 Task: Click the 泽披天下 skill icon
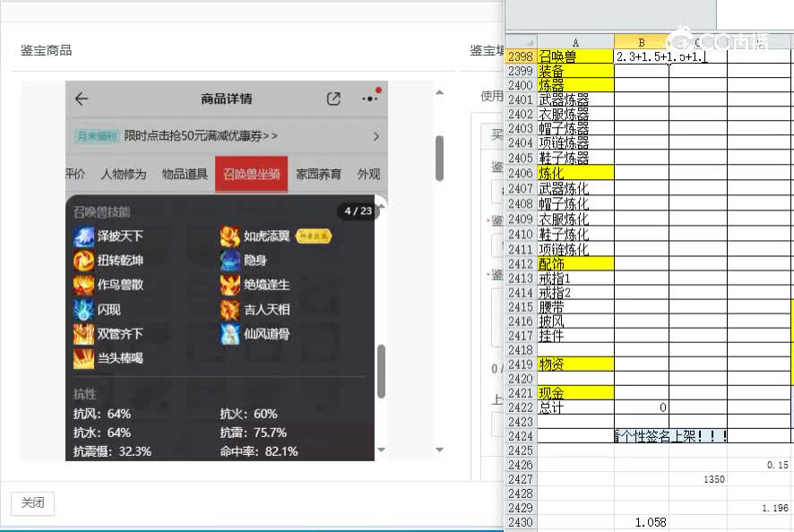coord(83,236)
